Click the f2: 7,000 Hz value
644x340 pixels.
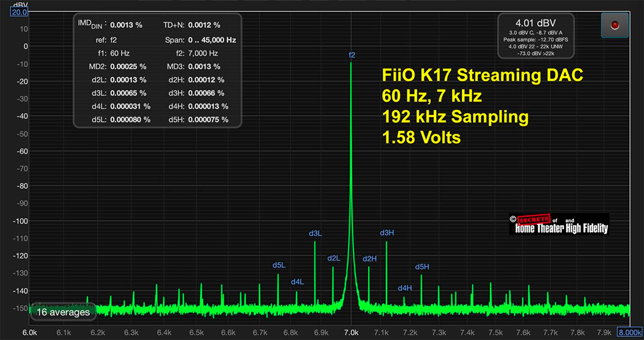[203, 53]
